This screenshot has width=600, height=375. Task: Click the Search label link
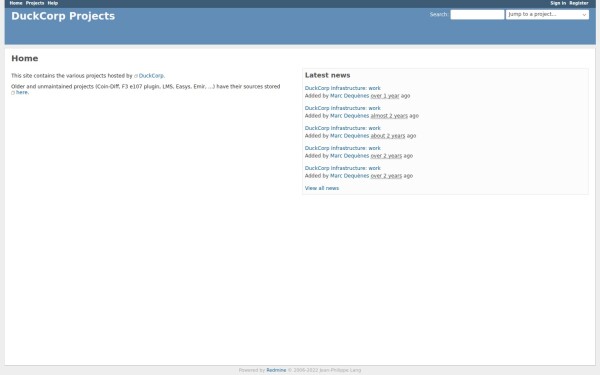click(x=439, y=15)
